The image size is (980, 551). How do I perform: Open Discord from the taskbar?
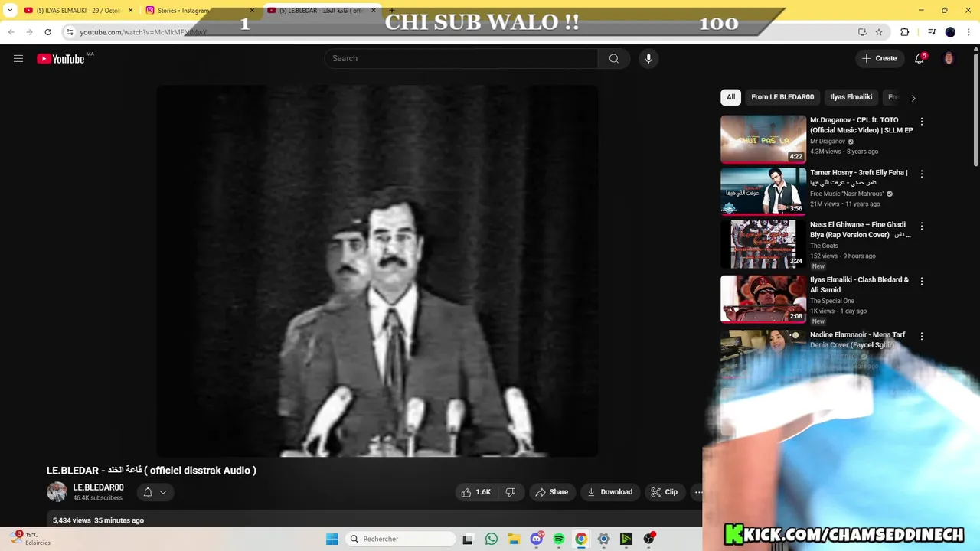click(x=537, y=539)
